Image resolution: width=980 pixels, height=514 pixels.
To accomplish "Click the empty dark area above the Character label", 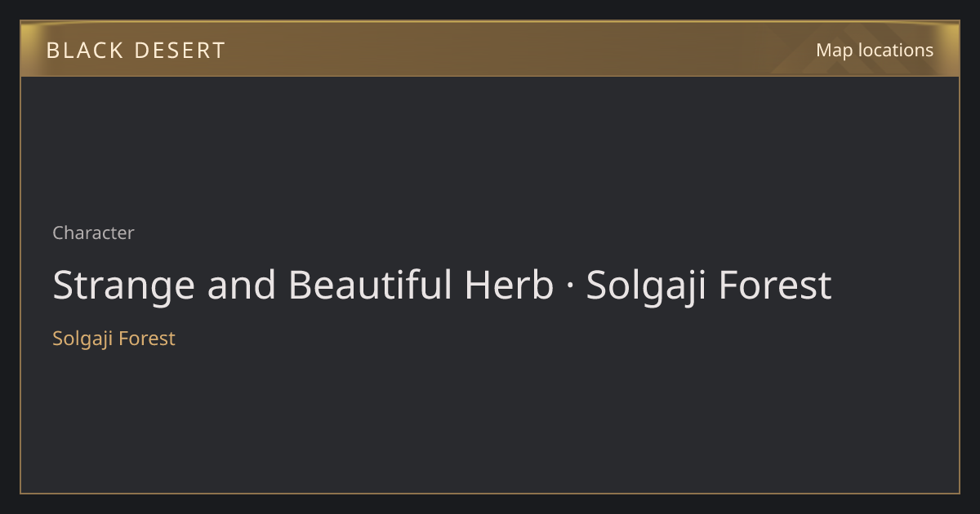I will 490,147.
